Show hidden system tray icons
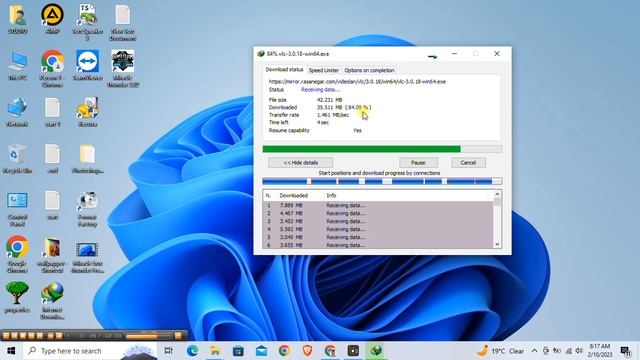Viewport: 640px width, 360px height. click(x=534, y=351)
